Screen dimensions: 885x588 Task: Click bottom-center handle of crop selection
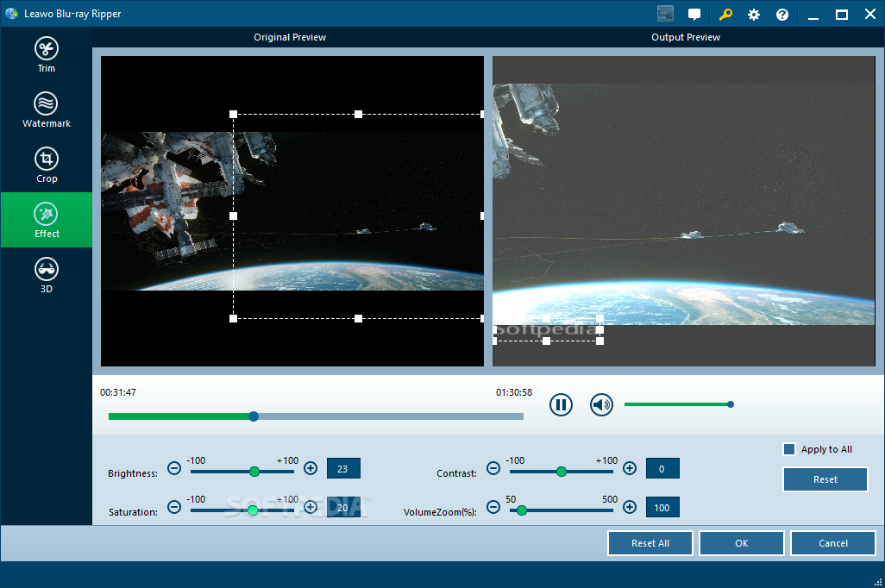pos(359,318)
